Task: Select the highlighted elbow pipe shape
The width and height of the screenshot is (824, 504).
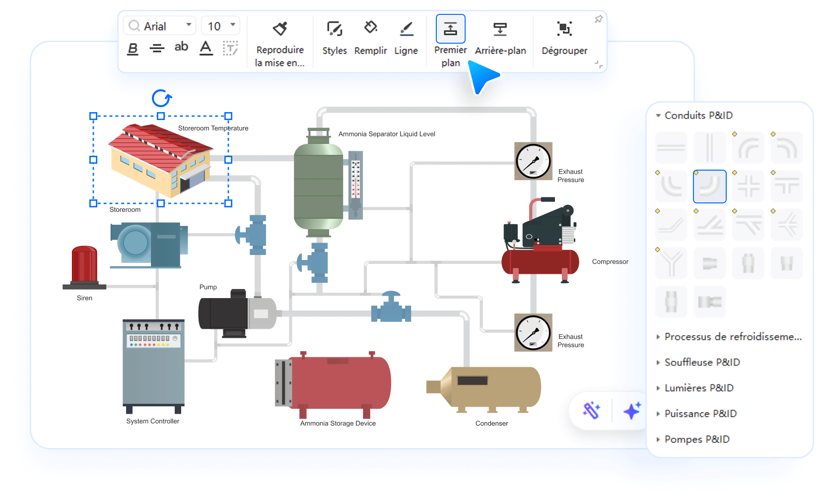Action: (709, 187)
